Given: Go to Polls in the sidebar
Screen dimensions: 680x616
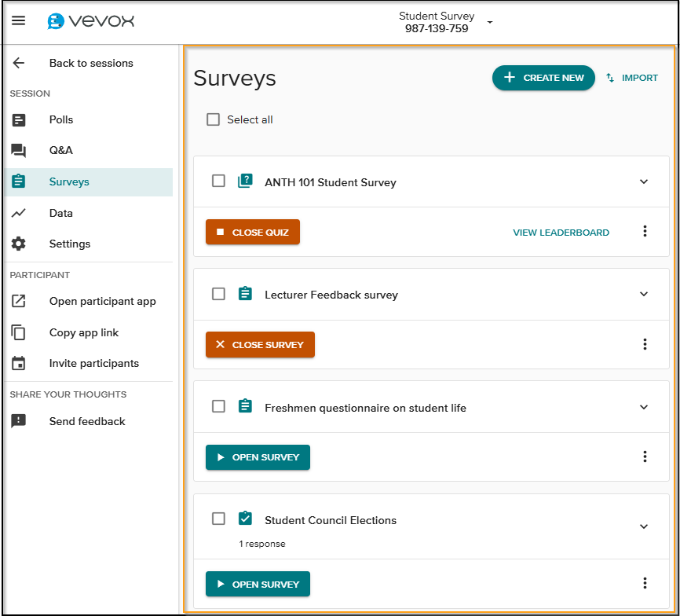Looking at the screenshot, I should tap(60, 119).
